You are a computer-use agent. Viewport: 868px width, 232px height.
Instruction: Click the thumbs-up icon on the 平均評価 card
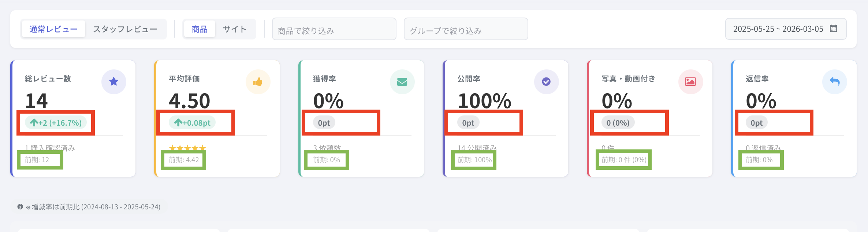258,81
